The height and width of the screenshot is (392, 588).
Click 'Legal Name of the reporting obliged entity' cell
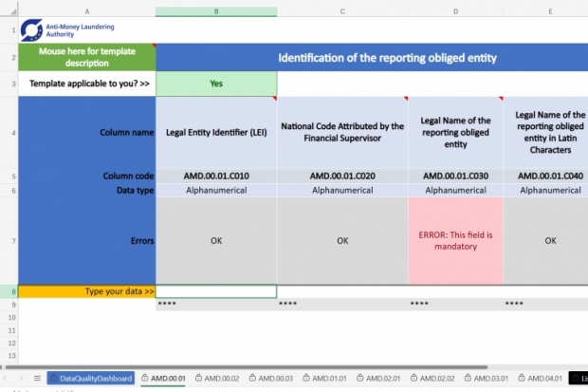(455, 133)
